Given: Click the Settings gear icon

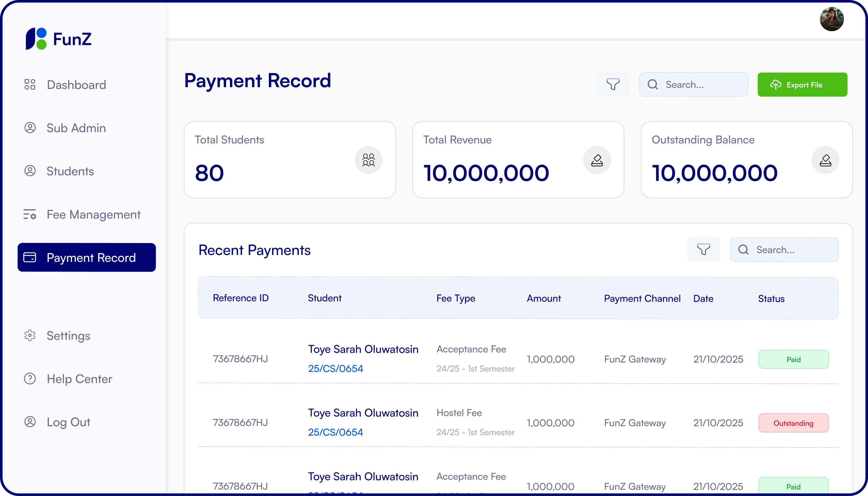Looking at the screenshot, I should pos(30,336).
